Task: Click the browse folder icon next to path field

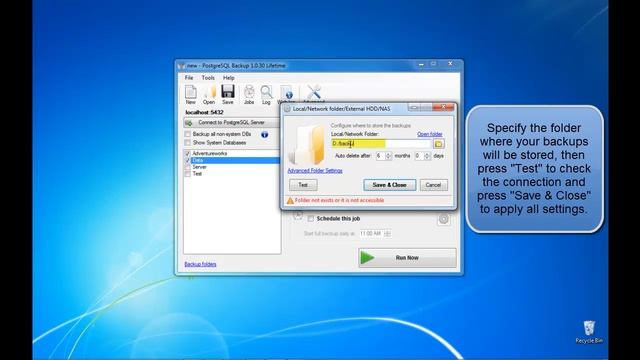Action: [x=438, y=144]
